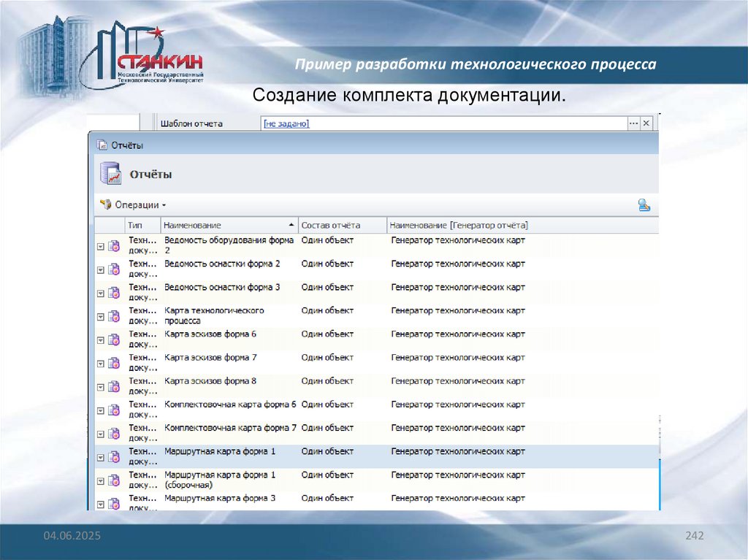Image resolution: width=748 pixels, height=560 pixels.
Task: Click the search icon right of Операции toolbar
Action: tap(644, 205)
